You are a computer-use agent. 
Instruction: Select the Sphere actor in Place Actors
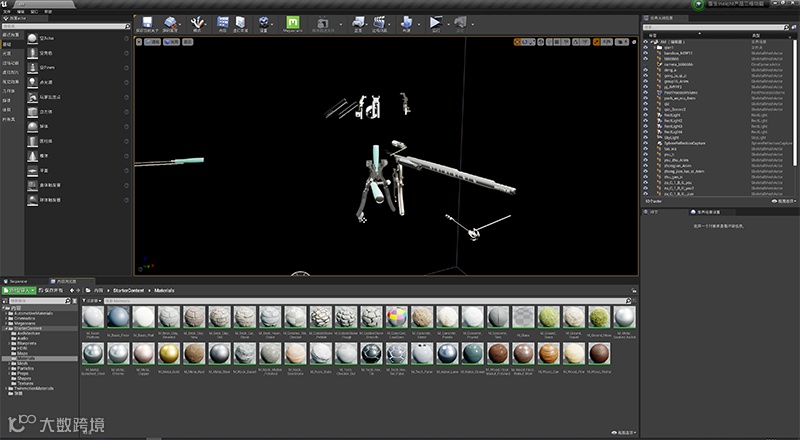33,126
